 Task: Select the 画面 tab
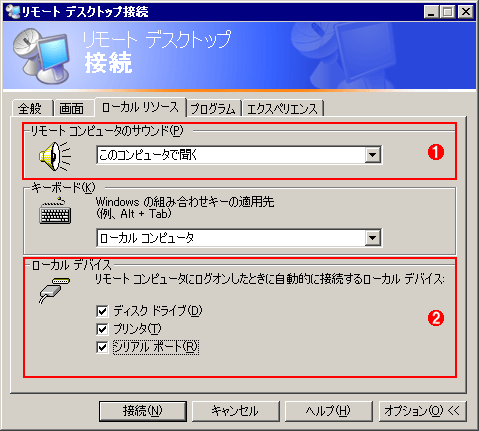[x=73, y=108]
